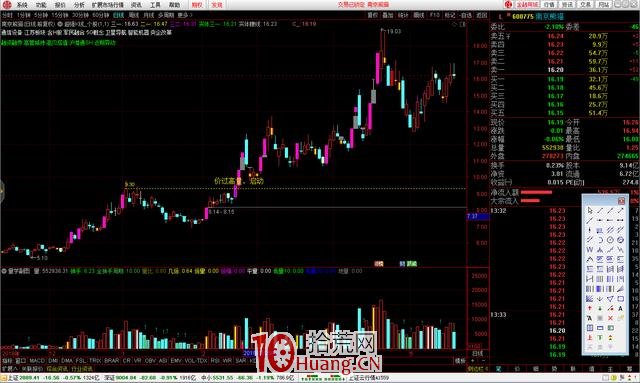Click the 窗口 window tab

[x=21, y=361]
